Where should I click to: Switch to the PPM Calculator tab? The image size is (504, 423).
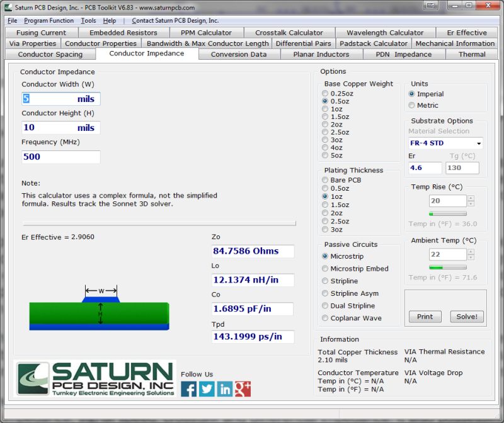click(x=207, y=33)
